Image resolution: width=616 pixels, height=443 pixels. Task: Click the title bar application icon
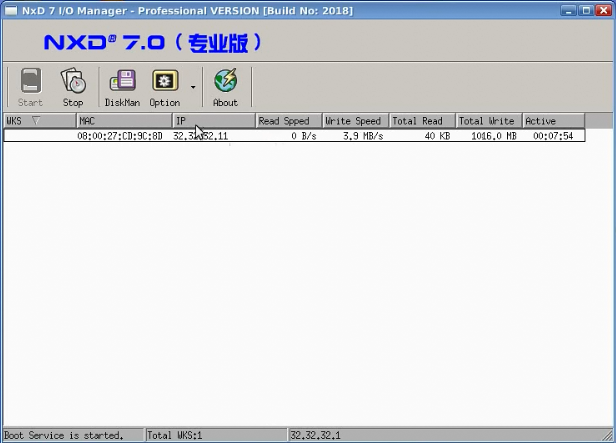coord(11,11)
